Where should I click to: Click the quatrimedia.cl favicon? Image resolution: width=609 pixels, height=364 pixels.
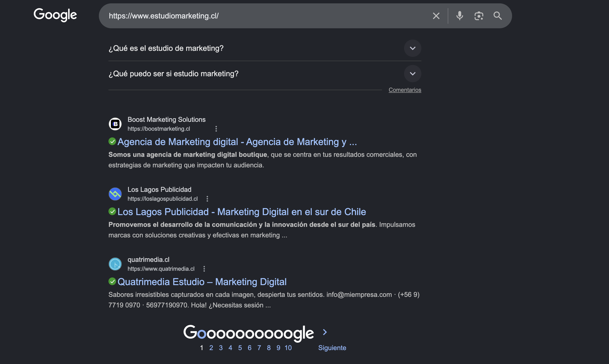115,264
